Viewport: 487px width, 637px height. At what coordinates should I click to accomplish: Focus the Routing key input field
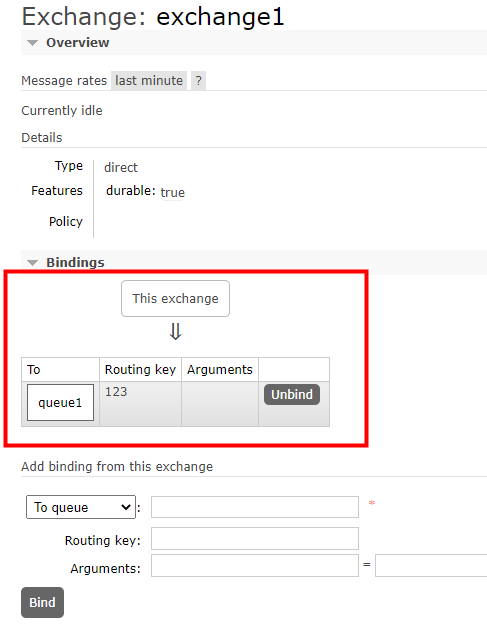pos(255,538)
